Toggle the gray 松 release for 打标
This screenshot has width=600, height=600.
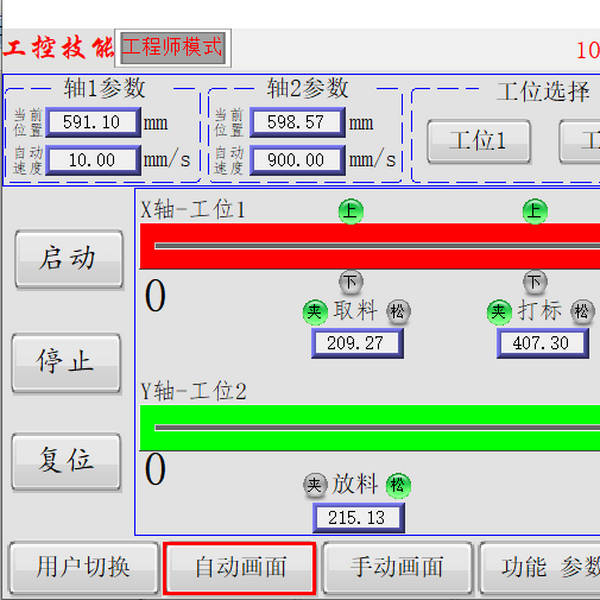click(582, 312)
